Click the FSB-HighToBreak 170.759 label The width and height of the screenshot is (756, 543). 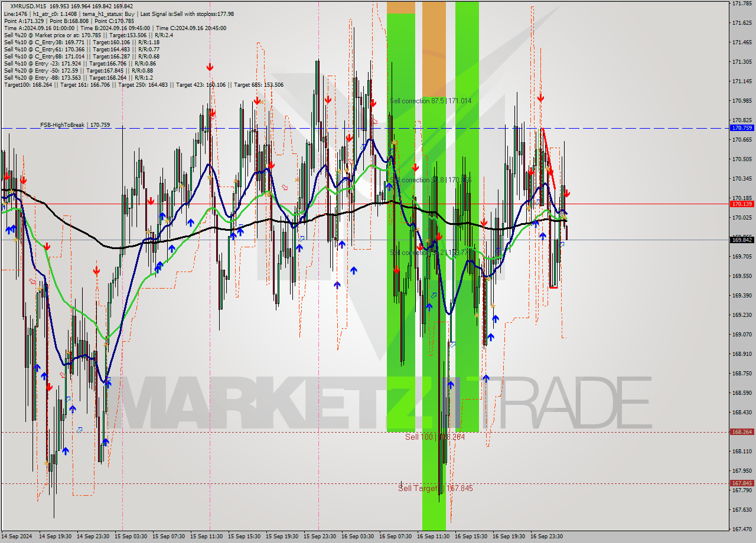75,125
